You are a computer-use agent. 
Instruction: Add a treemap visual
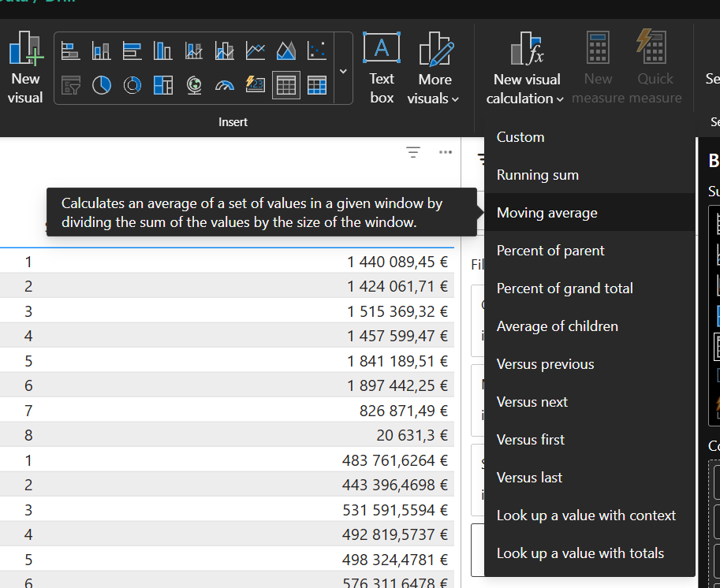click(163, 85)
